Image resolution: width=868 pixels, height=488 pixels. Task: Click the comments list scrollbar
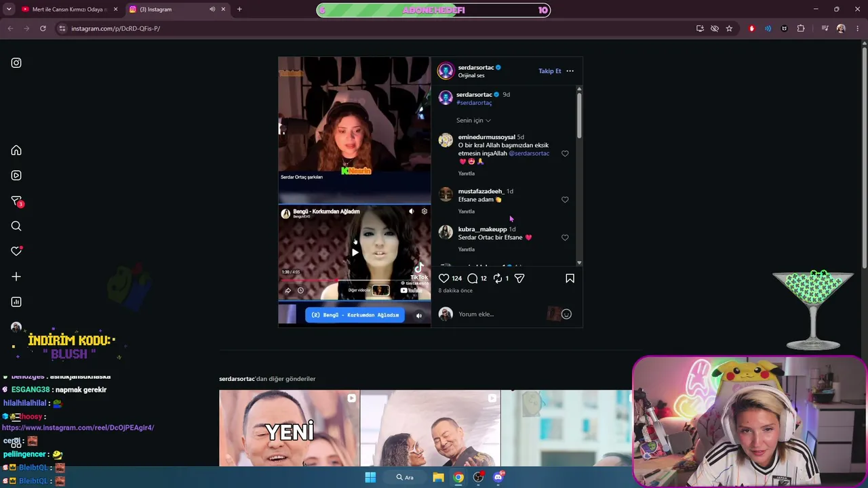[579, 115]
